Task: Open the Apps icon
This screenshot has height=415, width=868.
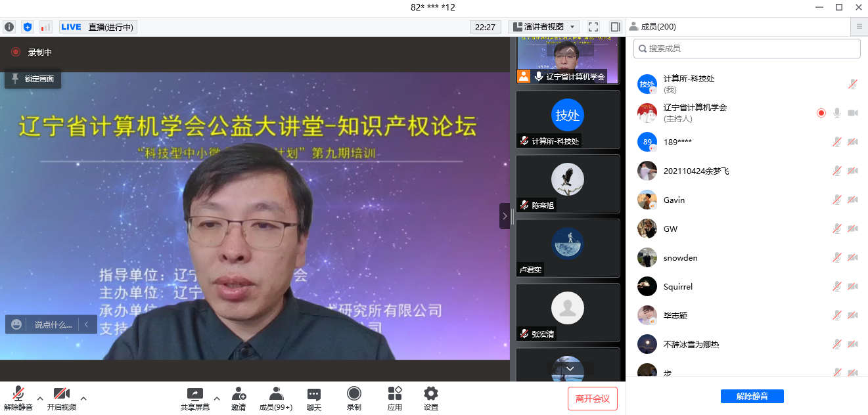Action: coord(395,398)
